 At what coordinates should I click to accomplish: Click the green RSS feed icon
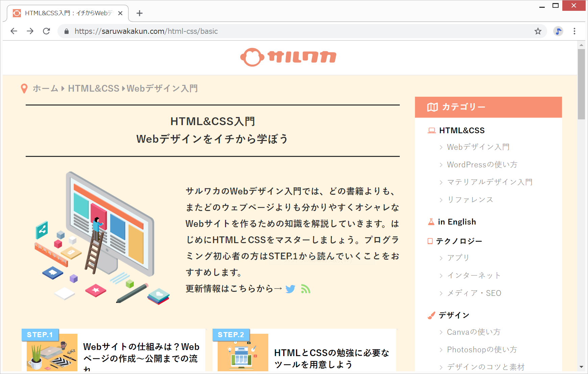305,289
